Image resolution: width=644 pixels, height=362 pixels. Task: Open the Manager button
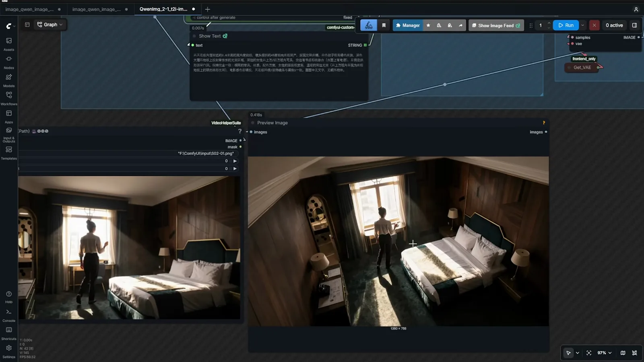(408, 25)
